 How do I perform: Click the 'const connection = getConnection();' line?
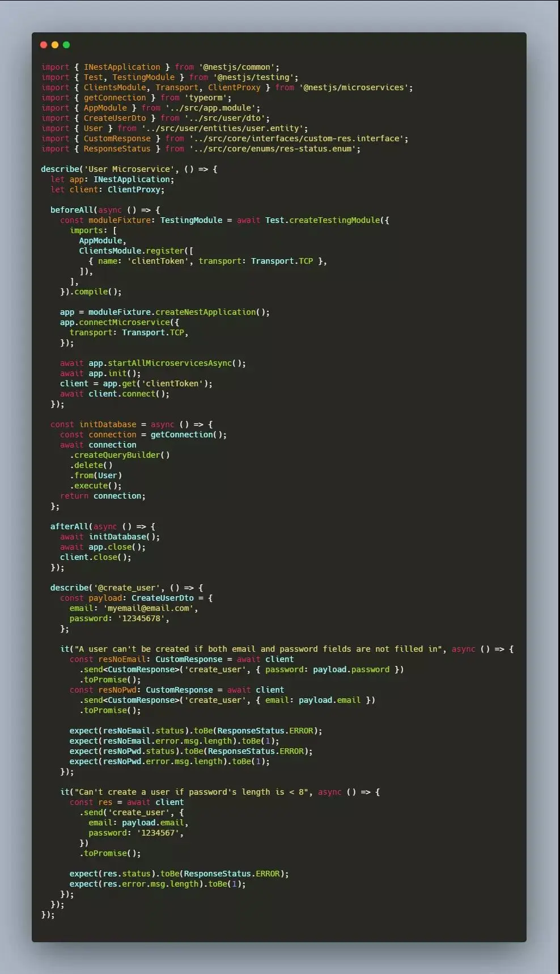[143, 435]
